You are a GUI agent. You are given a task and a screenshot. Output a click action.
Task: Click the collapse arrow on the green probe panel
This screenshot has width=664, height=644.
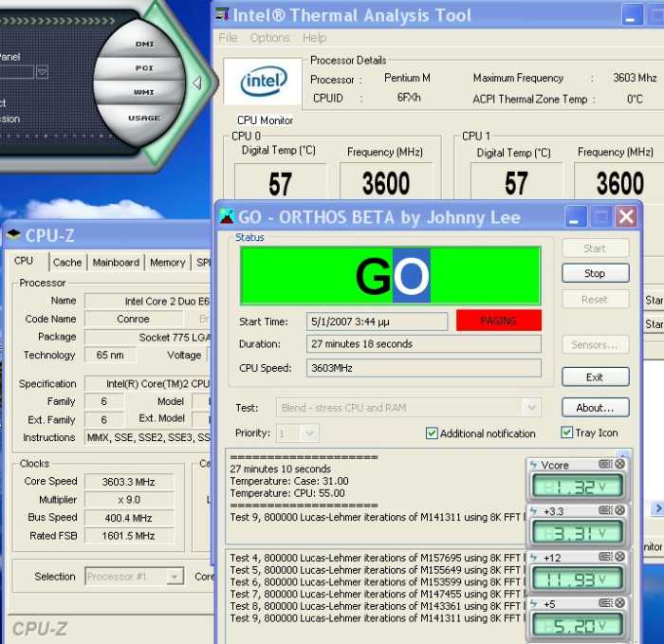pyautogui.click(x=197, y=83)
